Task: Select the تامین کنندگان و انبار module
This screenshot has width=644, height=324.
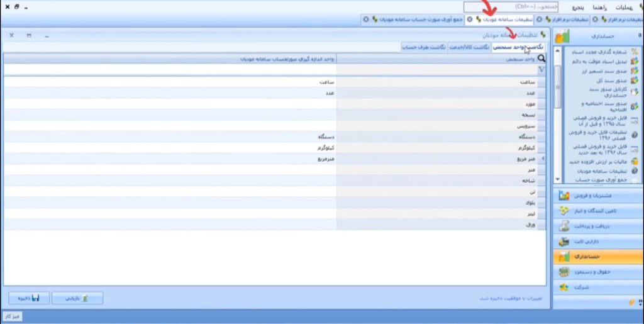Action: click(598, 211)
